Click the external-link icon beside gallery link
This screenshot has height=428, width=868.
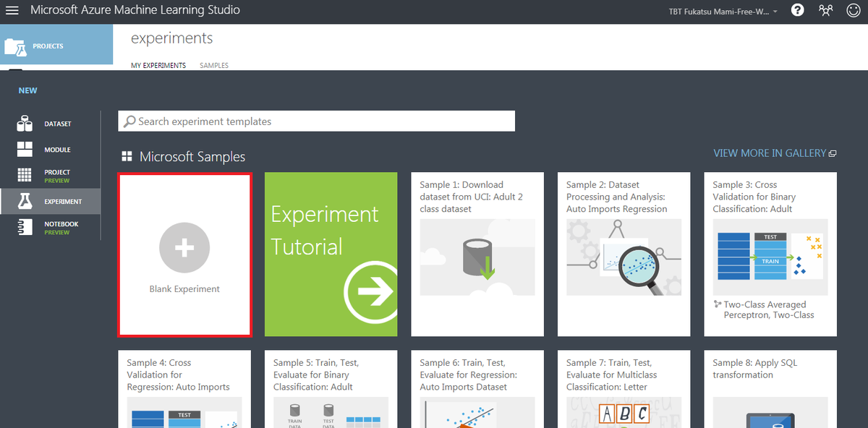tap(833, 153)
